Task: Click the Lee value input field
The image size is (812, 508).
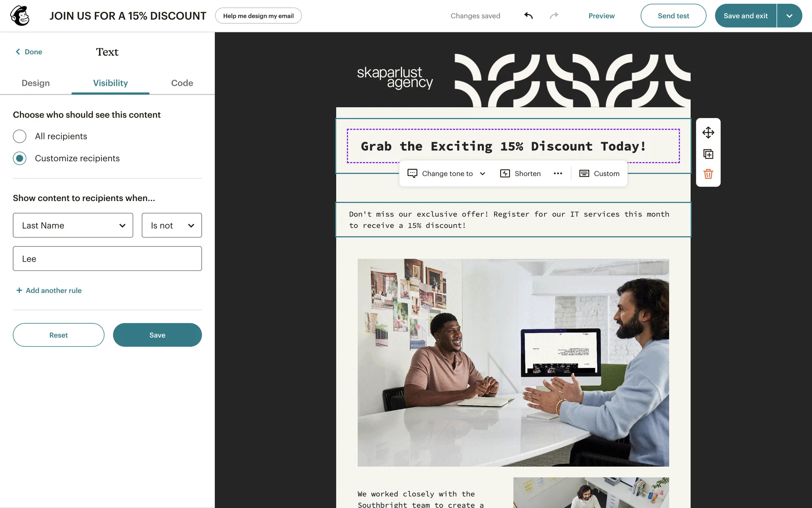Action: coord(107,259)
